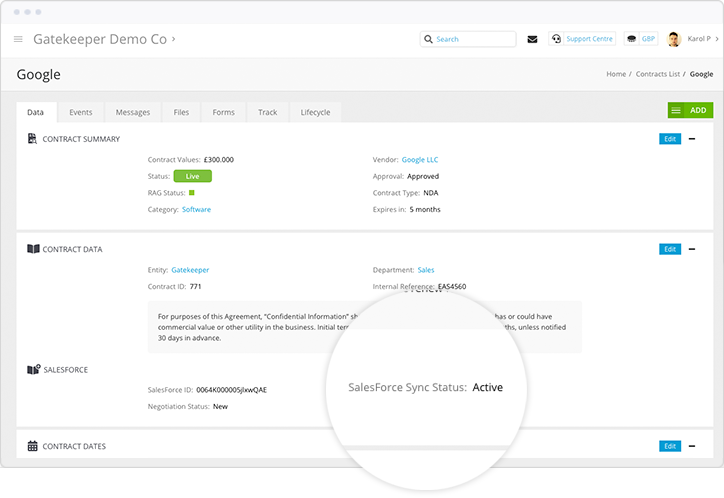724x498 pixels.
Task: Open the Gatekeeper entity link
Action: pos(190,270)
